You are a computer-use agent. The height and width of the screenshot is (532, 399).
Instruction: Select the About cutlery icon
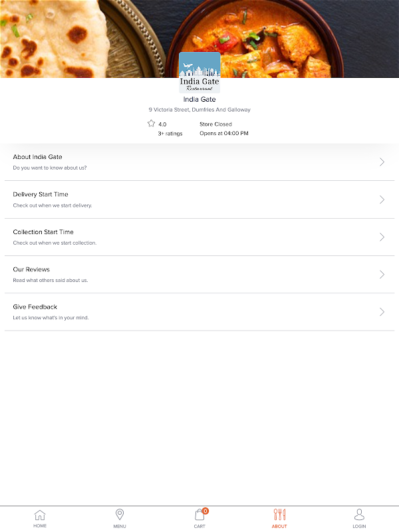279,514
